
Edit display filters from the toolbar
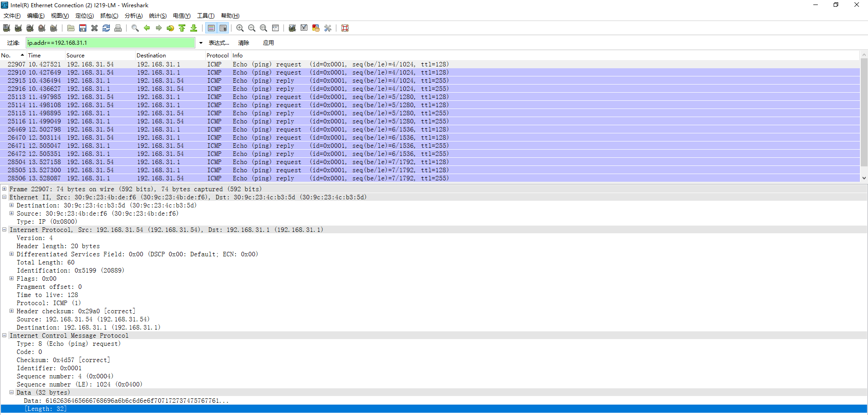304,28
